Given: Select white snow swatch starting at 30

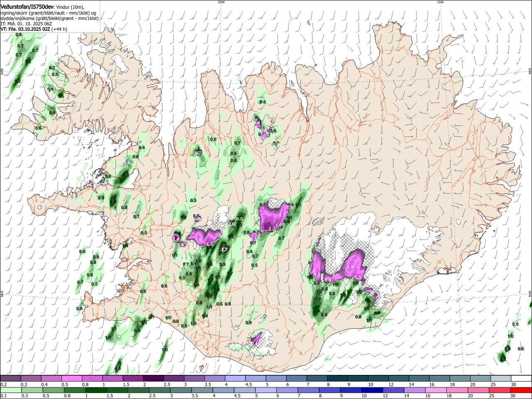Looking at the screenshot, I should click(521, 379).
